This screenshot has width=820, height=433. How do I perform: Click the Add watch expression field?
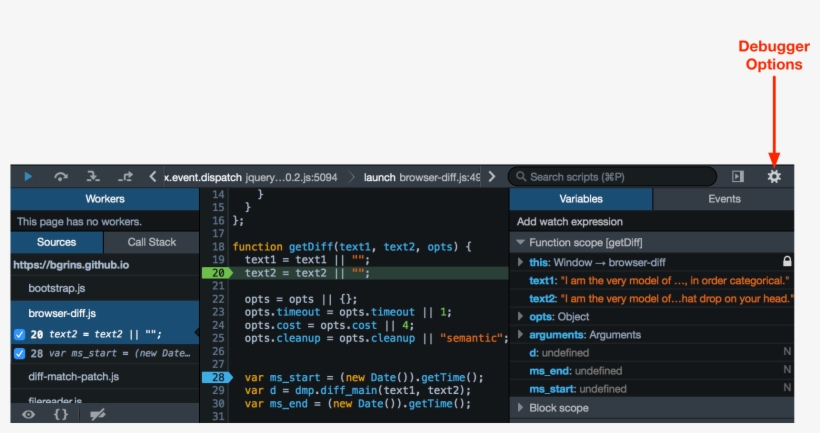point(652,222)
